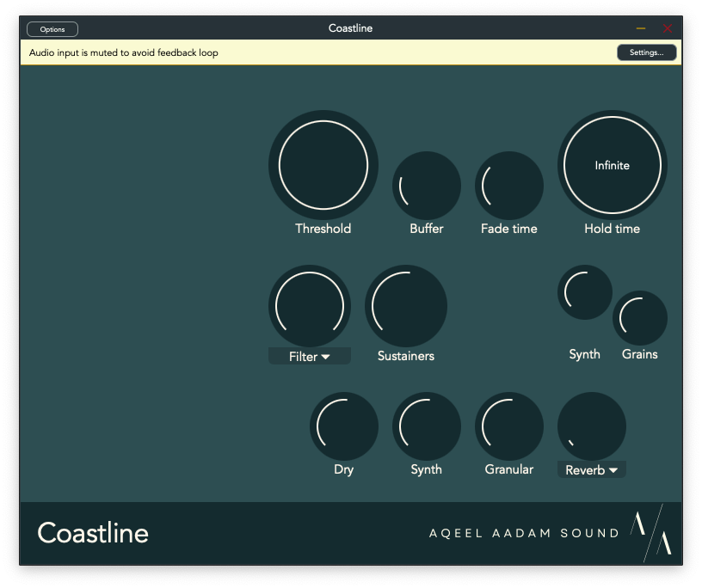Click the Threshold knob
The width and height of the screenshot is (702, 588).
(x=323, y=165)
